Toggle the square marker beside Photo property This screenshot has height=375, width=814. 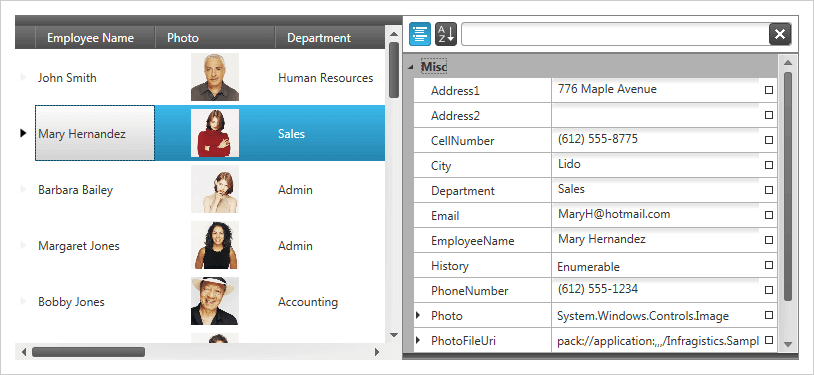pos(769,315)
